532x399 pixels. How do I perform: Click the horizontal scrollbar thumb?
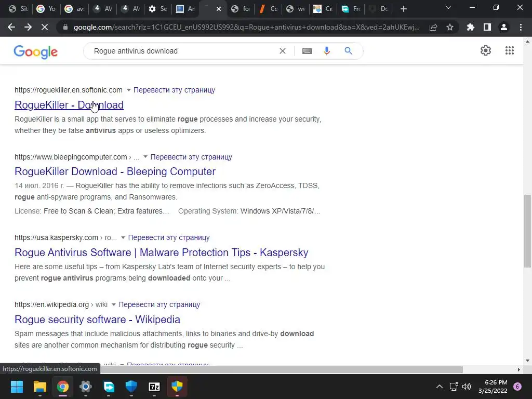[282, 369]
